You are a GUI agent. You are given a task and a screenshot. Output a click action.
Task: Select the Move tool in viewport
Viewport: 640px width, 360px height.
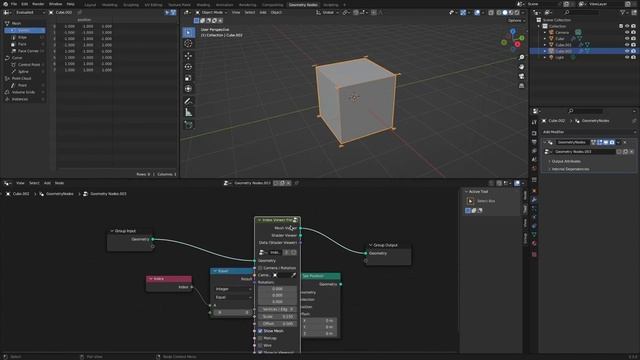(x=188, y=56)
